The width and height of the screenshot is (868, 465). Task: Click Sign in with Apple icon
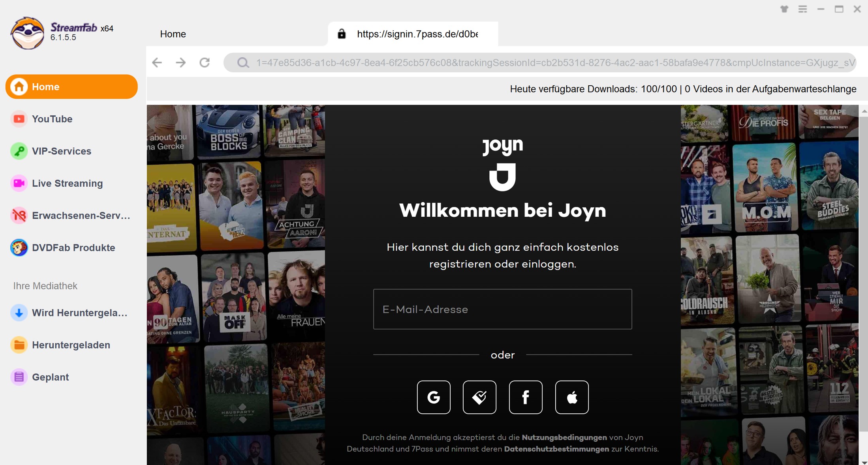571,397
